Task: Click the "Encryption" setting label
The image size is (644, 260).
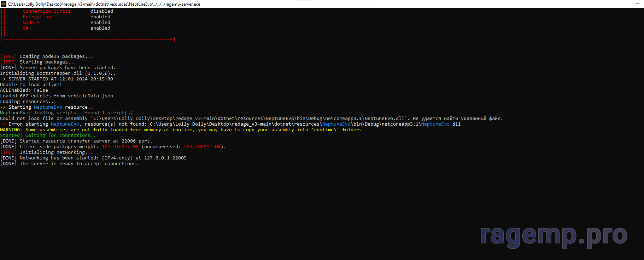Action: (x=37, y=17)
